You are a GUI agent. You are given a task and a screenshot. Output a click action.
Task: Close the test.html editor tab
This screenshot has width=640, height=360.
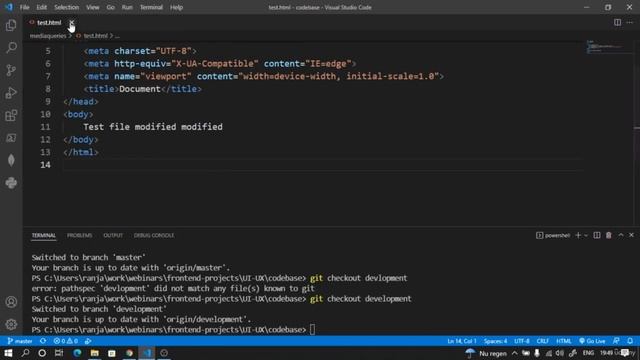71,22
